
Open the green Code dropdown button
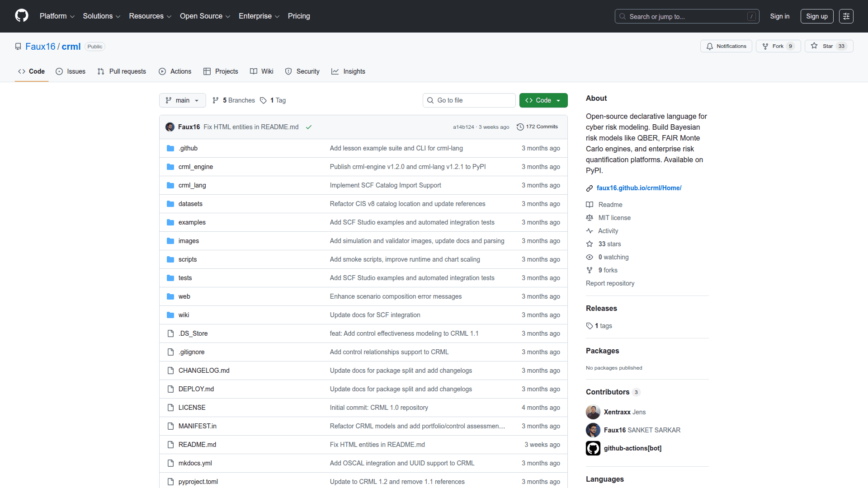(x=543, y=100)
